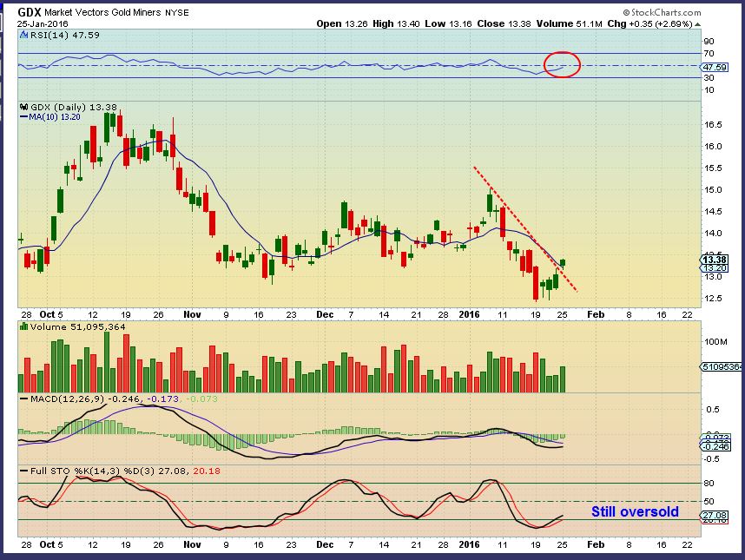Viewport: 745px width, 560px height.
Task: Click the 27.08 stochastic tag on right axis
Action: (715, 516)
